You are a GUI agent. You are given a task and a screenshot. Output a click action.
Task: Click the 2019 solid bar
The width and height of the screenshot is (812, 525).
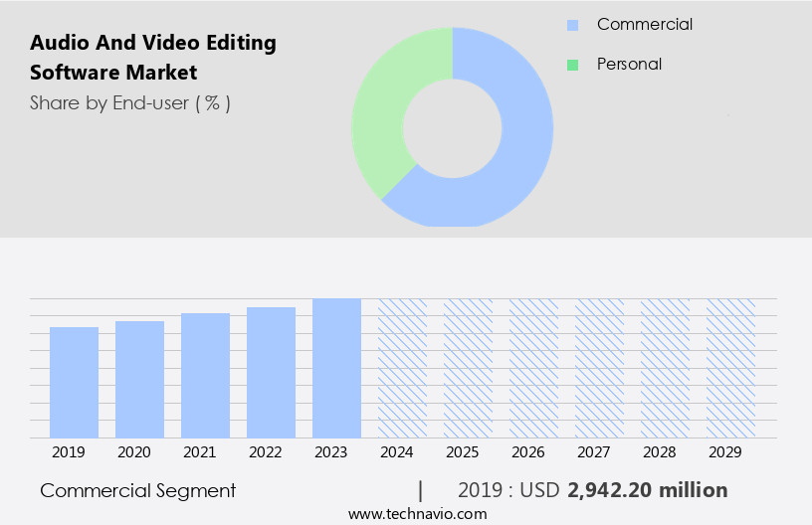[x=75, y=383]
